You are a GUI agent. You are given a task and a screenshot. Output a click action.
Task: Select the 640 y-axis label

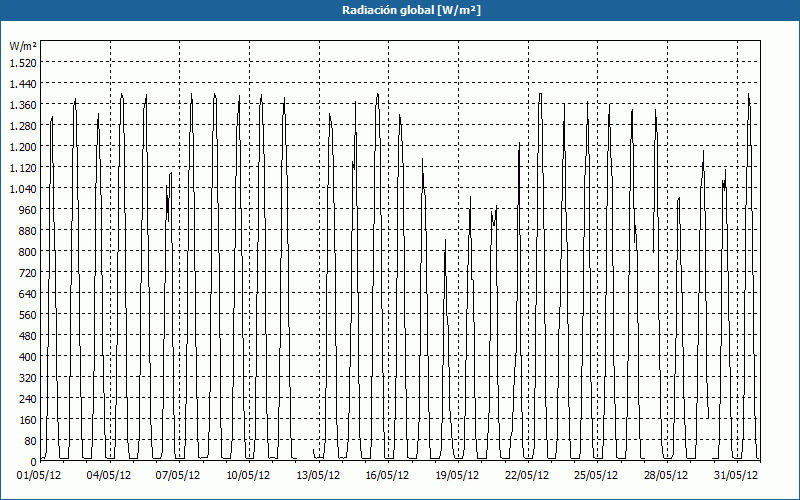(x=29, y=294)
